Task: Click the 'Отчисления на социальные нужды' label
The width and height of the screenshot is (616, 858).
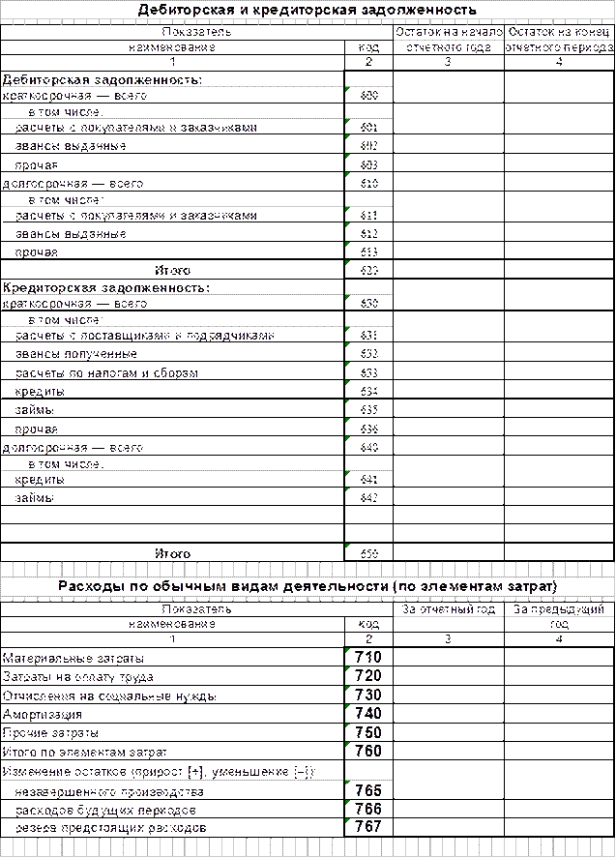Action: 109,696
